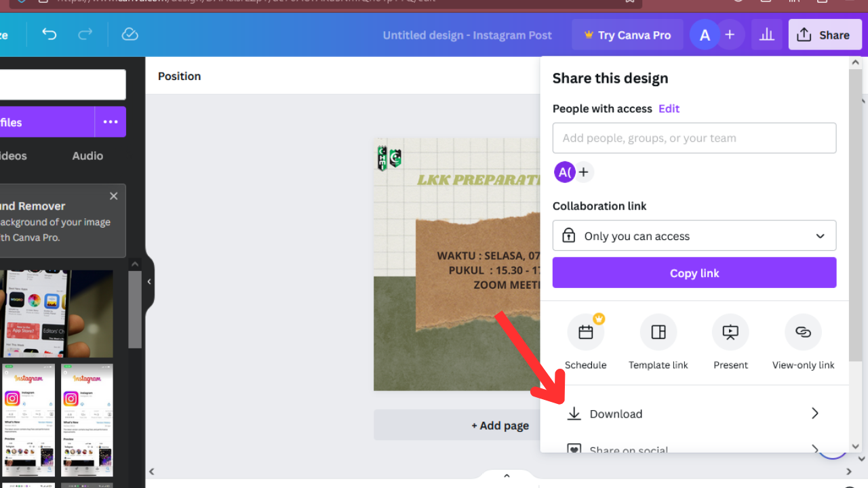Click horizontal scrollbar left arrow below canvas
The width and height of the screenshot is (868, 488).
click(x=152, y=472)
